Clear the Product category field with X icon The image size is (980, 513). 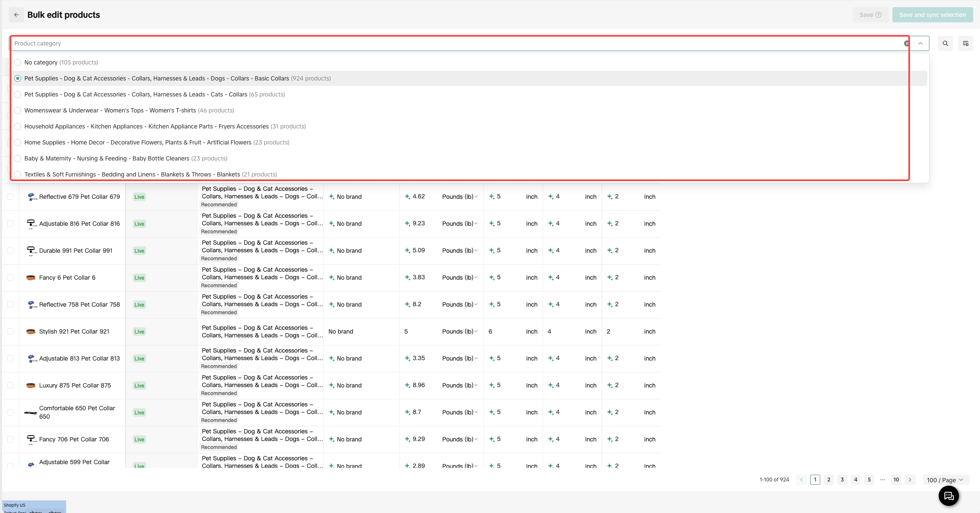(x=906, y=43)
